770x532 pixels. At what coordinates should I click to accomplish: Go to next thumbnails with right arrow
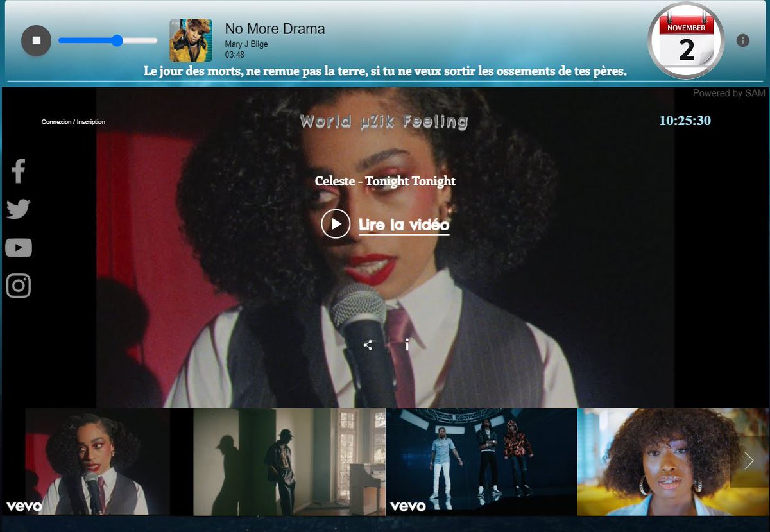click(x=749, y=461)
